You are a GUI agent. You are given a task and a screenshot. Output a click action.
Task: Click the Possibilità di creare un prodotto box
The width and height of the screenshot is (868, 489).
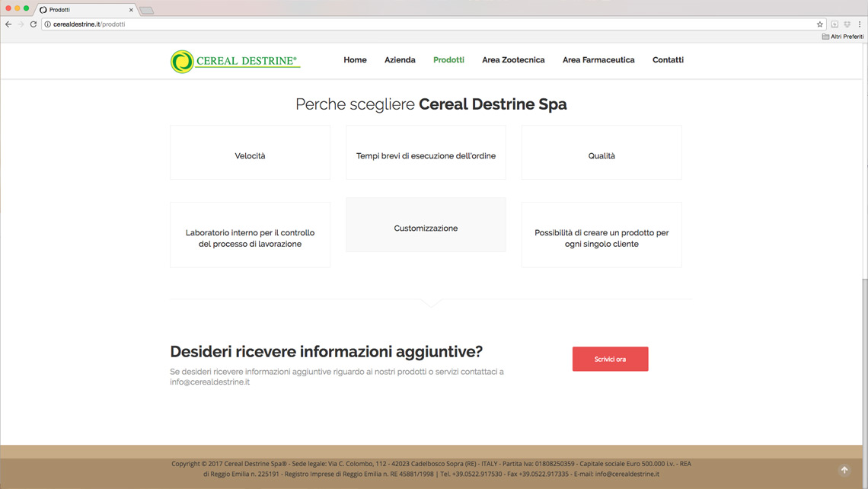(602, 235)
